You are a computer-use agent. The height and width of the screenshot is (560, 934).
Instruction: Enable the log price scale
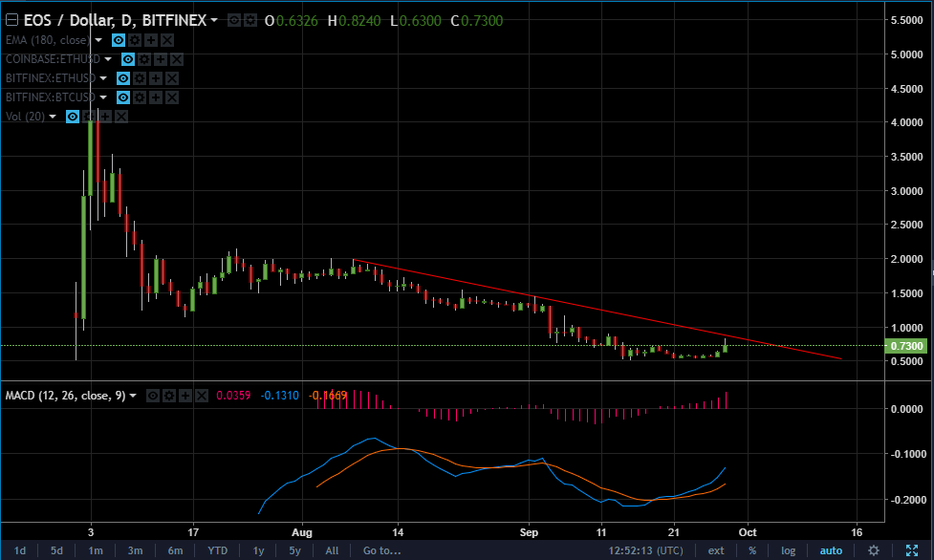pyautogui.click(x=788, y=550)
